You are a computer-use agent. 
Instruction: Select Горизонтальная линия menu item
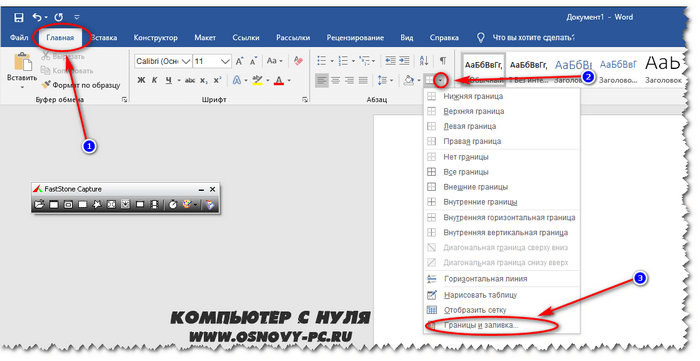(501, 279)
